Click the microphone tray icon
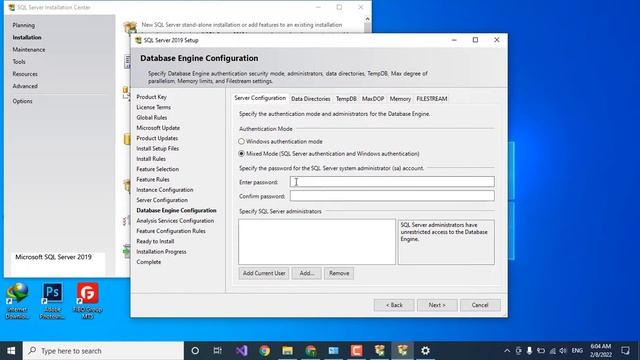Image resolution: width=640 pixels, height=360 pixels. [x=529, y=351]
